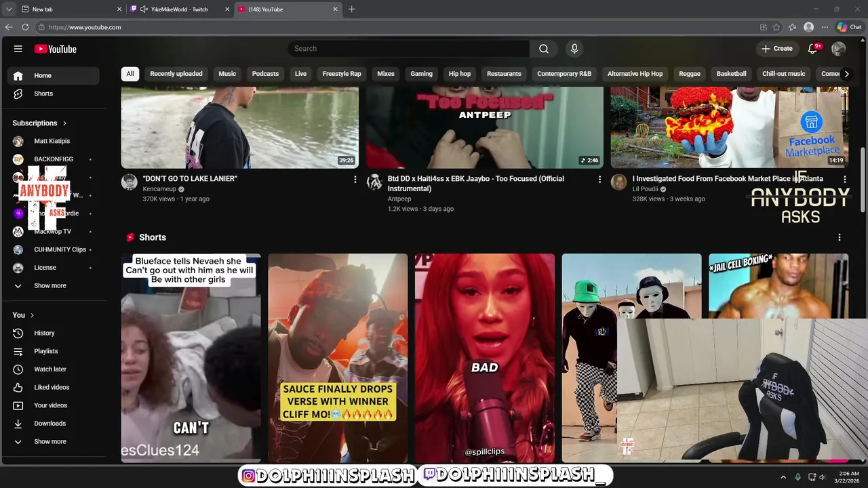
Task: Select the Restaurants chip
Action: click(x=504, y=74)
